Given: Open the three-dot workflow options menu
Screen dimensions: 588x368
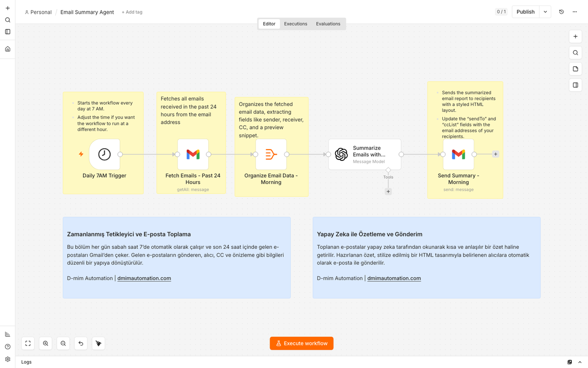Looking at the screenshot, I should coord(574,12).
